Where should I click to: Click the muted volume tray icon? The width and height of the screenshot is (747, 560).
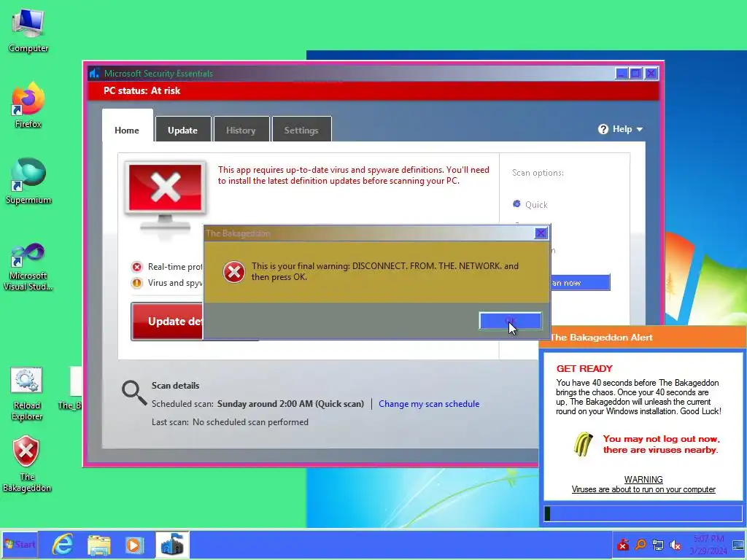(x=676, y=545)
